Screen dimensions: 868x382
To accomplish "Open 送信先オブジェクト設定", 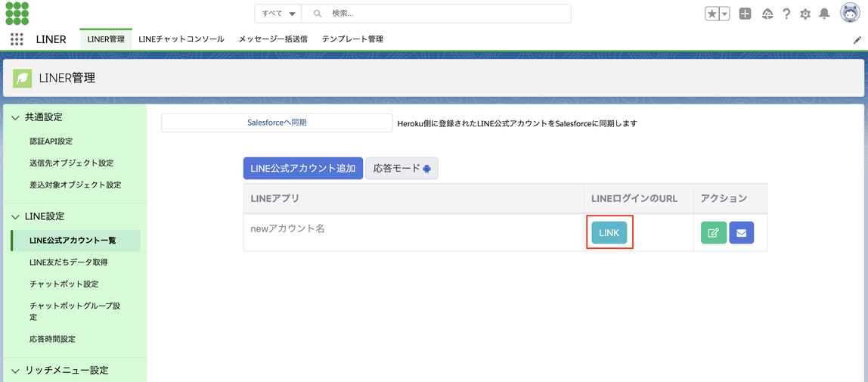I will (71, 163).
